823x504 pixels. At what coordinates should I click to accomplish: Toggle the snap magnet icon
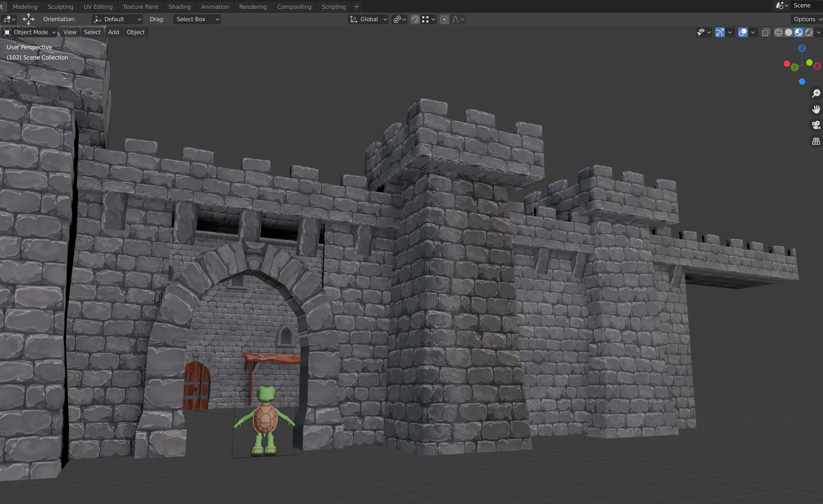coord(415,19)
